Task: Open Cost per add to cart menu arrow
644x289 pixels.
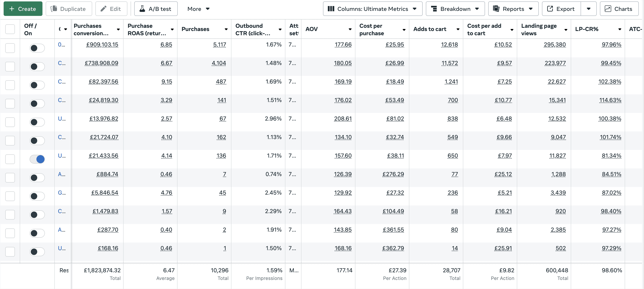Action: 512,30
